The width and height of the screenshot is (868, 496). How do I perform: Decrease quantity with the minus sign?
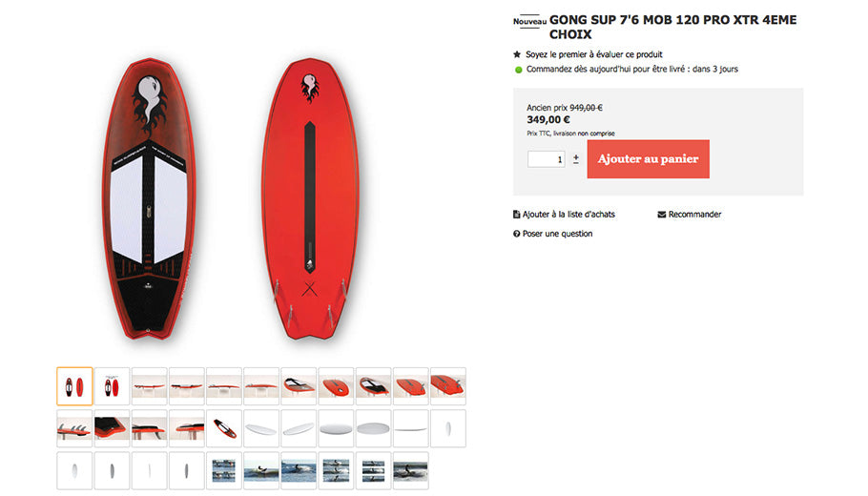(x=575, y=163)
